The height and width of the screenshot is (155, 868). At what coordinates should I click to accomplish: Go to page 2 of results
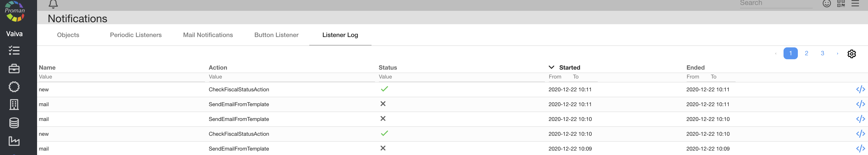(x=806, y=53)
